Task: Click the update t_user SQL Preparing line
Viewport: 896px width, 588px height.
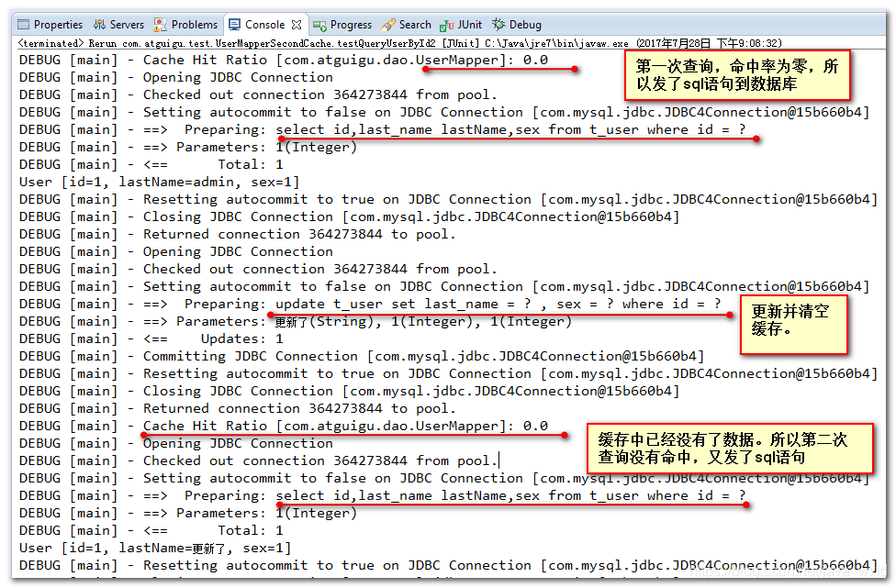Action: click(370, 304)
